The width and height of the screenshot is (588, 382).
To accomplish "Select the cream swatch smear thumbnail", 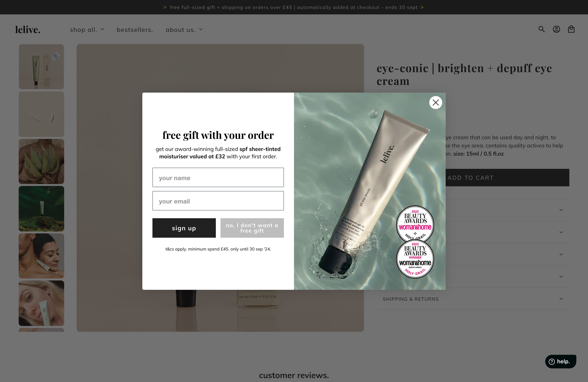I will pyautogui.click(x=41, y=114).
